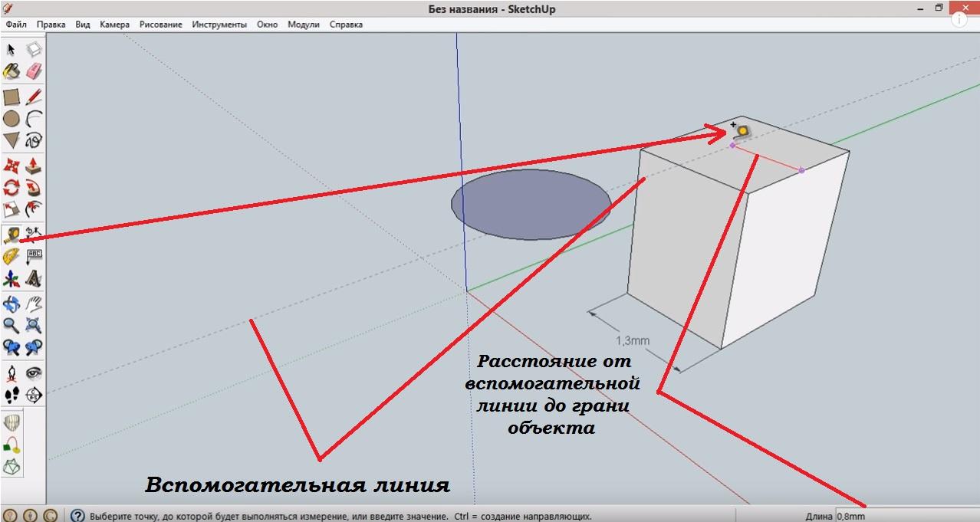This screenshot has width=980, height=522.
Task: Choose the Rectangle drawing tool
Action: (x=12, y=97)
